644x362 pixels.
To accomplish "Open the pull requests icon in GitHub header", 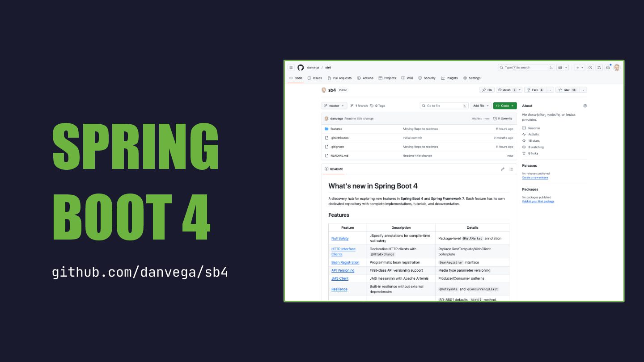I will 599,67.
